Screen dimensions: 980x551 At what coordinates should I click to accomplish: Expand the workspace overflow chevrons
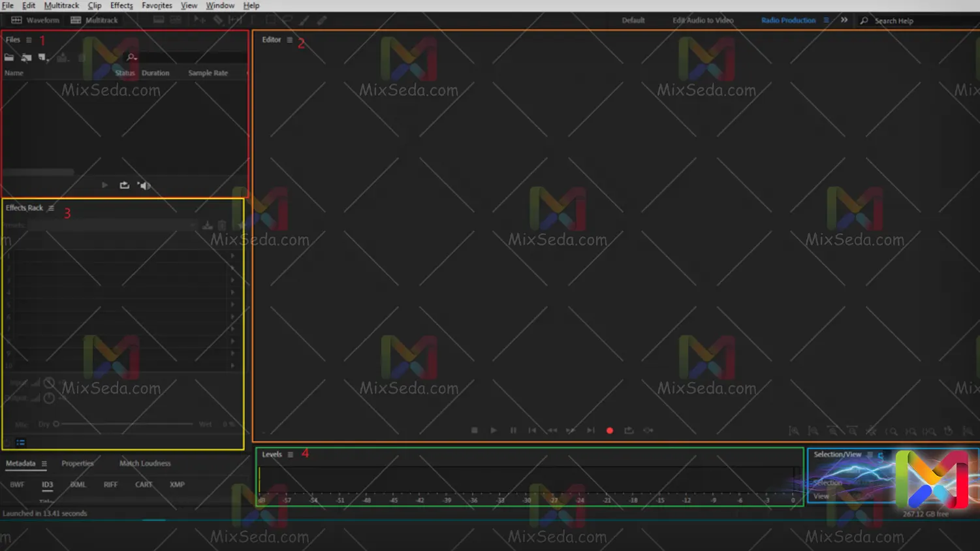(844, 20)
